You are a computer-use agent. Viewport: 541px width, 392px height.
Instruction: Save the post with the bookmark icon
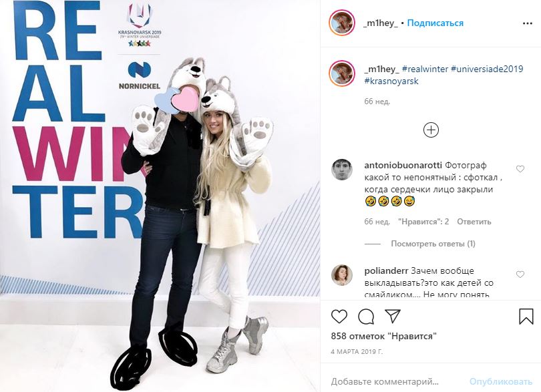coord(526,317)
